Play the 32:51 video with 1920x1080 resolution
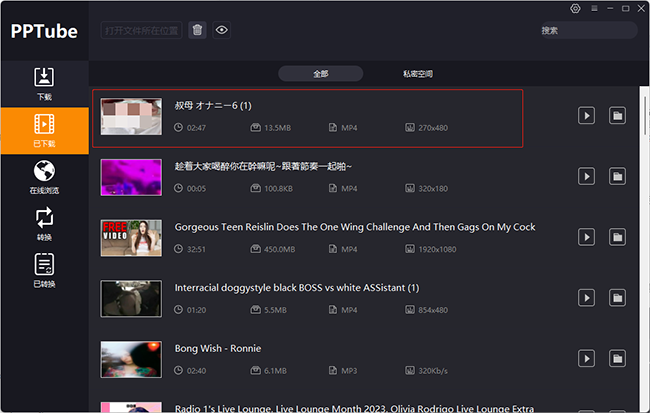The width and height of the screenshot is (650, 413). coord(586,237)
